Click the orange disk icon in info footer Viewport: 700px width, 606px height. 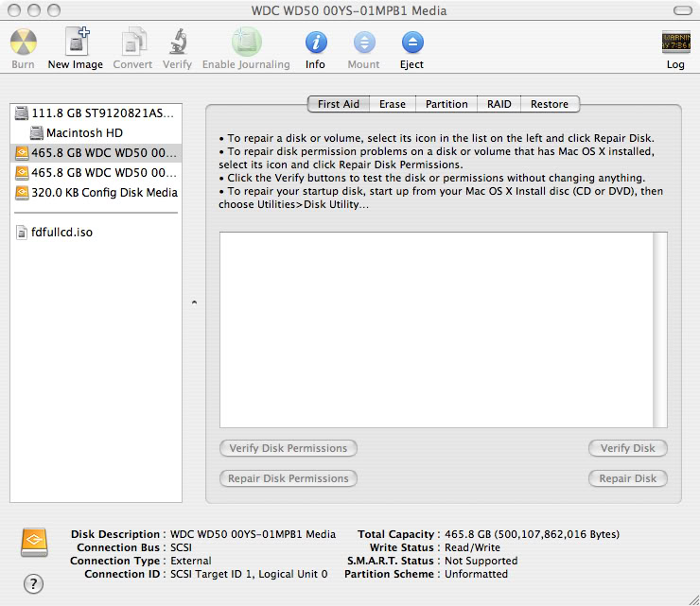tap(34, 543)
